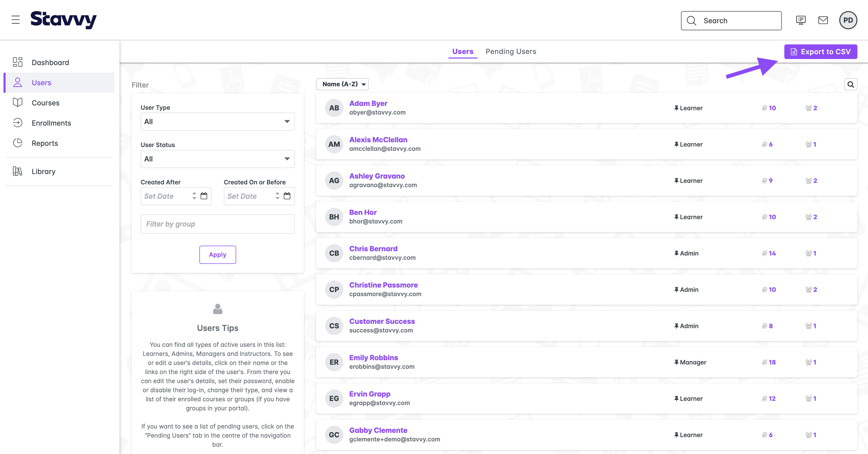Screen dimensions: 868x454
Task: View Adam Byer's 10 enrolled courses
Action: pos(769,108)
